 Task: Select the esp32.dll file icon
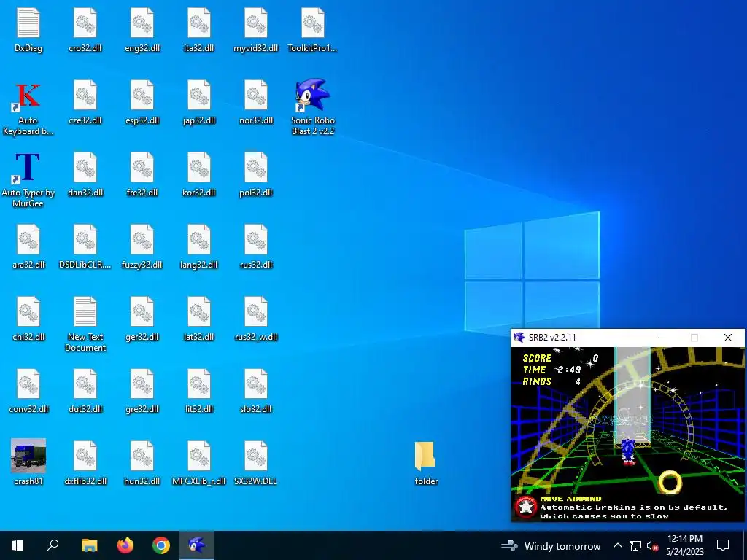click(x=142, y=96)
